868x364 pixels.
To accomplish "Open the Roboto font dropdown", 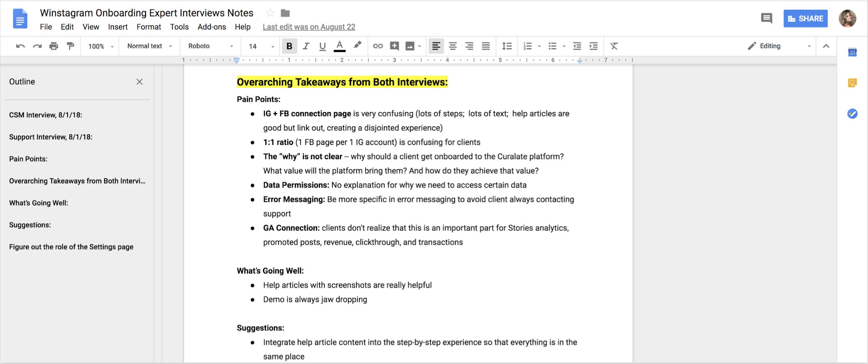I will coord(211,46).
